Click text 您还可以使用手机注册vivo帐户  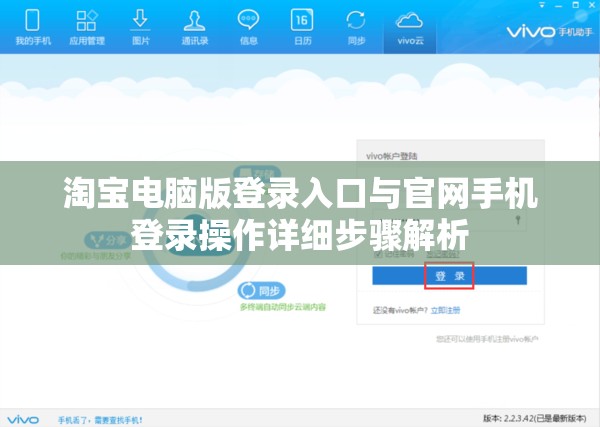tap(487, 339)
